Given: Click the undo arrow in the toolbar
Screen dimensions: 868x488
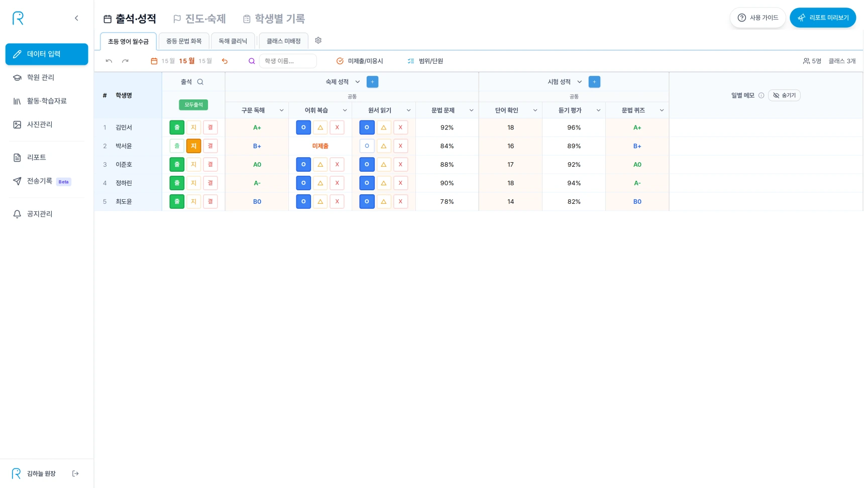Looking at the screenshot, I should coord(109,61).
